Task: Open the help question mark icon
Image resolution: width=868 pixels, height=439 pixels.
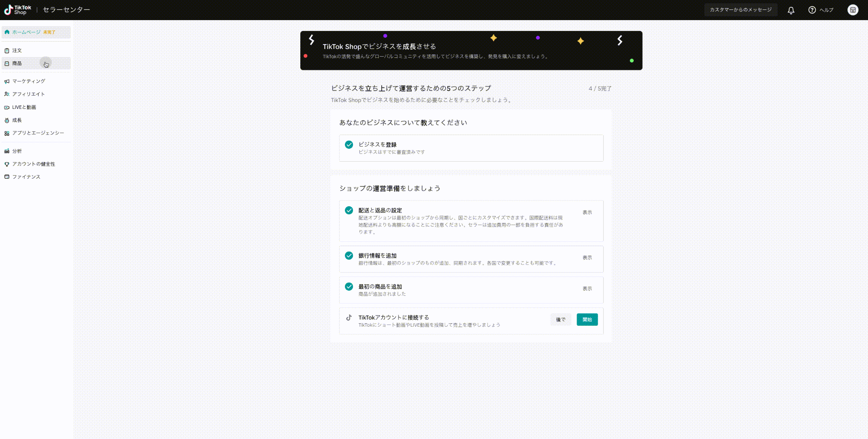Action: point(812,10)
